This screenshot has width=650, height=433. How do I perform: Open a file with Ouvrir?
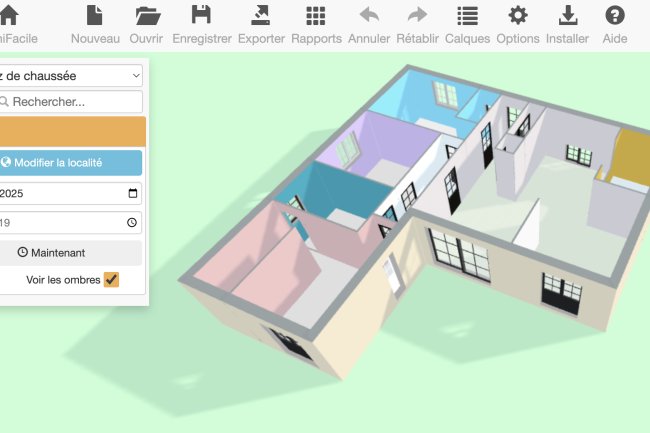point(146,25)
